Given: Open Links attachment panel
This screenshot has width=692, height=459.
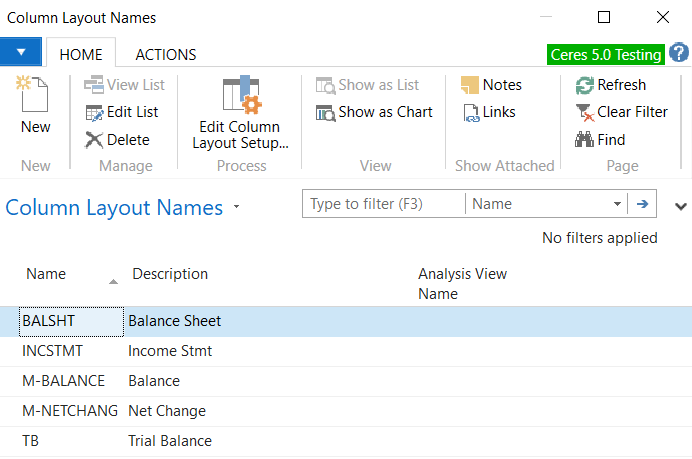Looking at the screenshot, I should coord(472,112).
